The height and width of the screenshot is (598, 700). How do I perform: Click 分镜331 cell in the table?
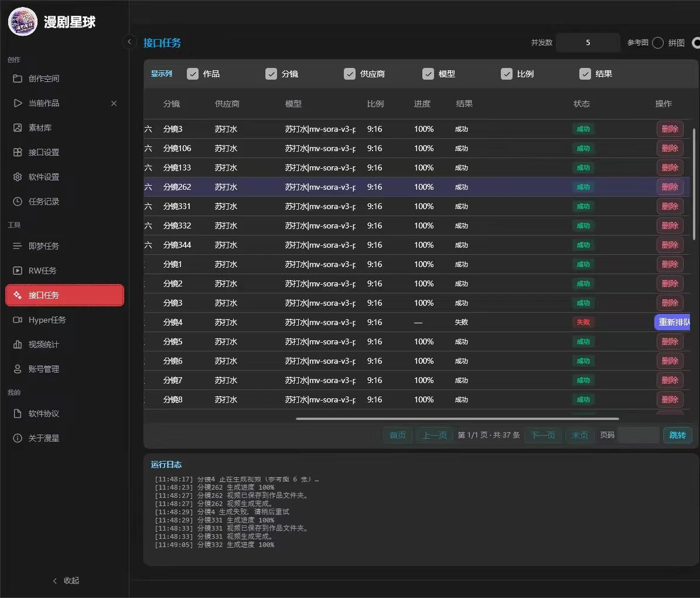click(177, 206)
